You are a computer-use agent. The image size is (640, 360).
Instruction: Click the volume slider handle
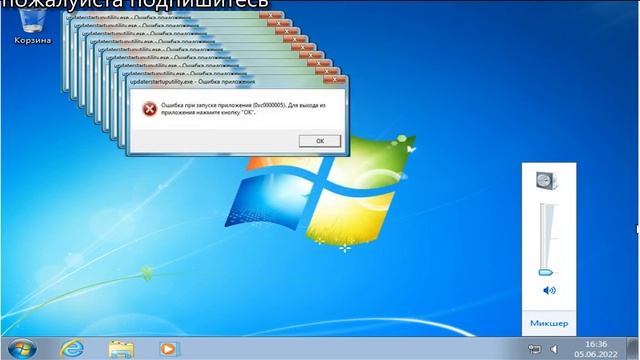[546, 272]
